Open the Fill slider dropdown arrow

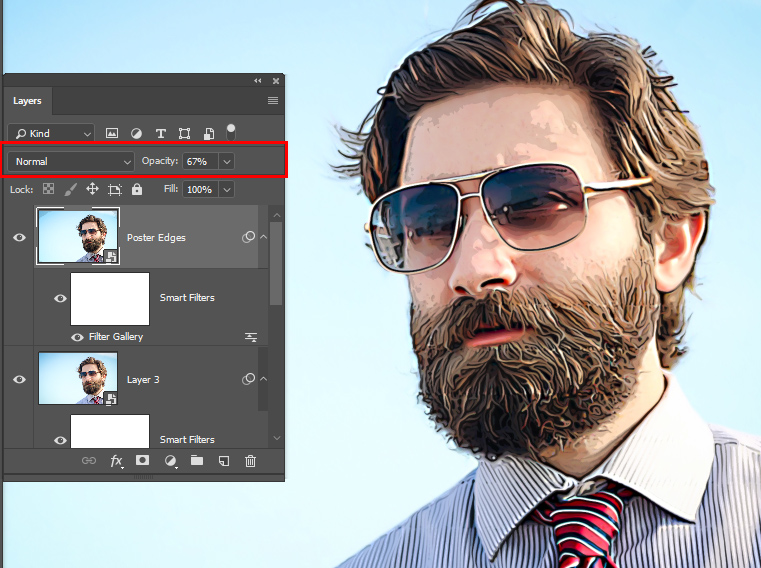click(x=227, y=189)
